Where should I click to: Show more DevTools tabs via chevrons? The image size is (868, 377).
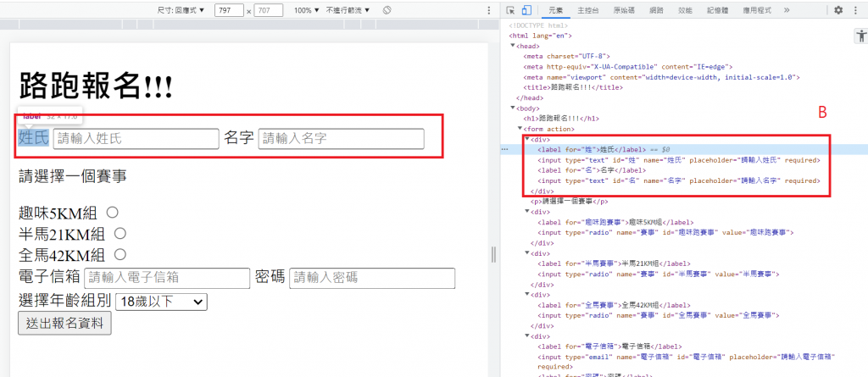tap(787, 10)
